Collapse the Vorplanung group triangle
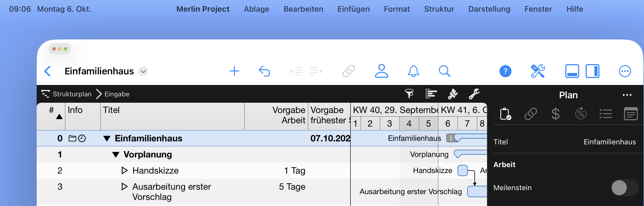The width and height of the screenshot is (644, 206). pyautogui.click(x=116, y=155)
